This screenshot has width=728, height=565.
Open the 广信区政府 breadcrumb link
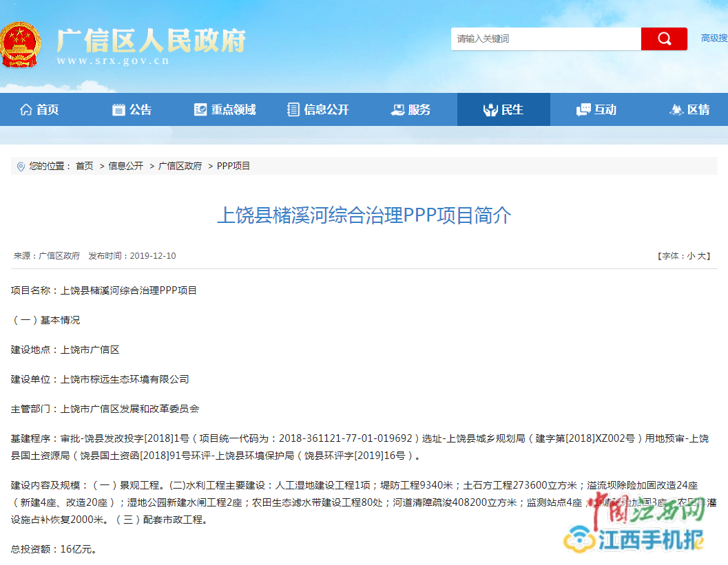coord(180,166)
